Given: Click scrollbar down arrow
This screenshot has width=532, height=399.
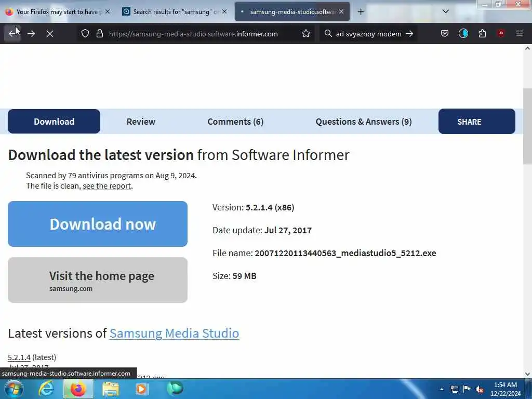Looking at the screenshot, I should point(527,374).
